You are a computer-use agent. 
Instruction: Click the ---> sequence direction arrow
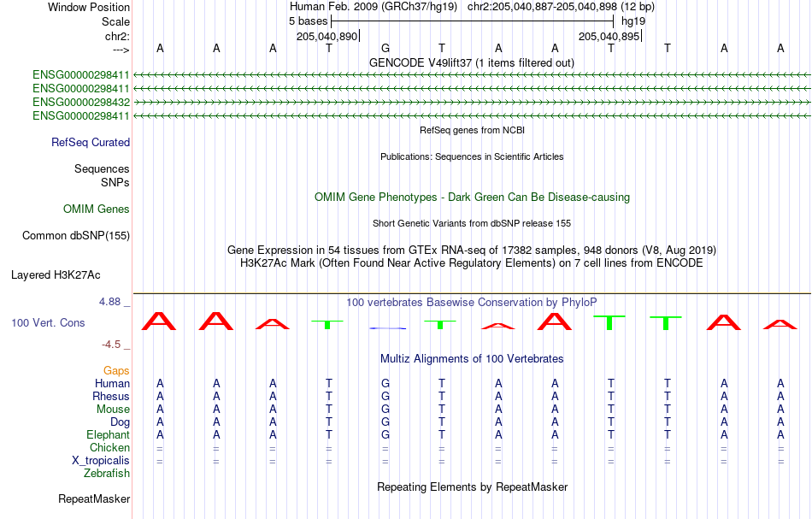coord(121,50)
